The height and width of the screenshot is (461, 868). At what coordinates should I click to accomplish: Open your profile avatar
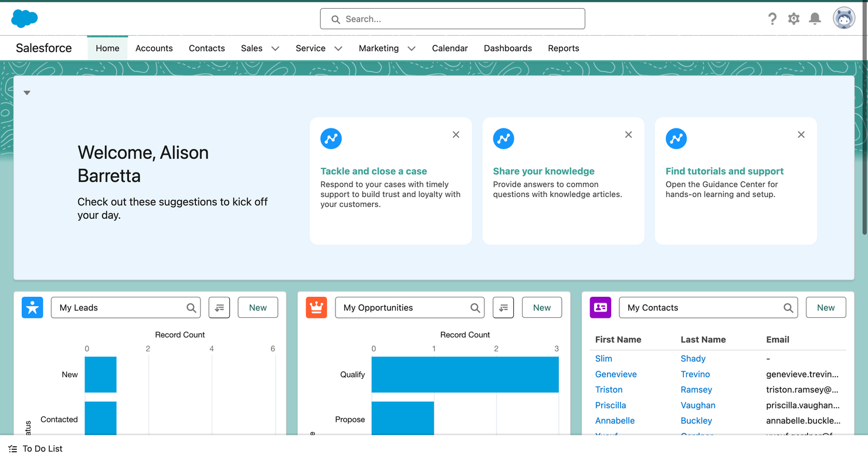coord(843,18)
